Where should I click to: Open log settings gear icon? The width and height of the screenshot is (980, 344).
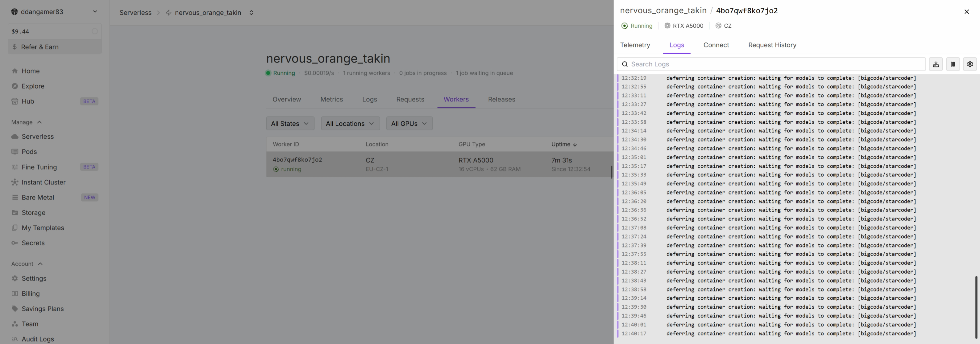pos(970,64)
